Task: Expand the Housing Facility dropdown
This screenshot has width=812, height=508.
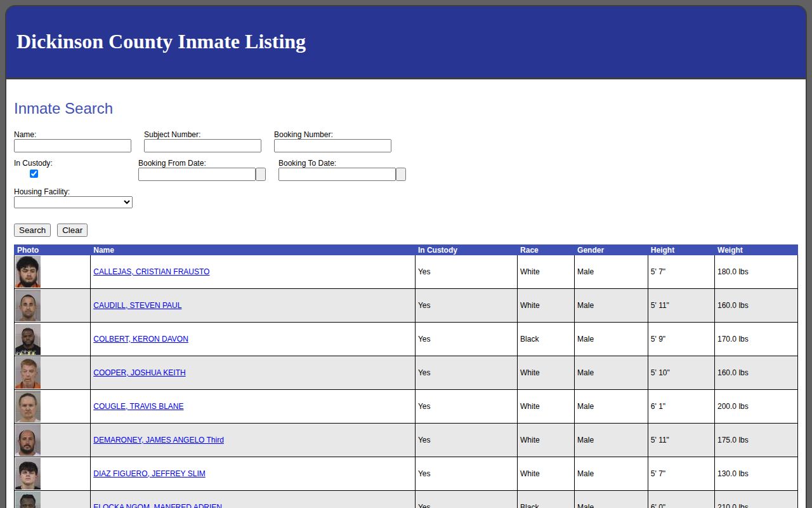Action: (x=73, y=202)
